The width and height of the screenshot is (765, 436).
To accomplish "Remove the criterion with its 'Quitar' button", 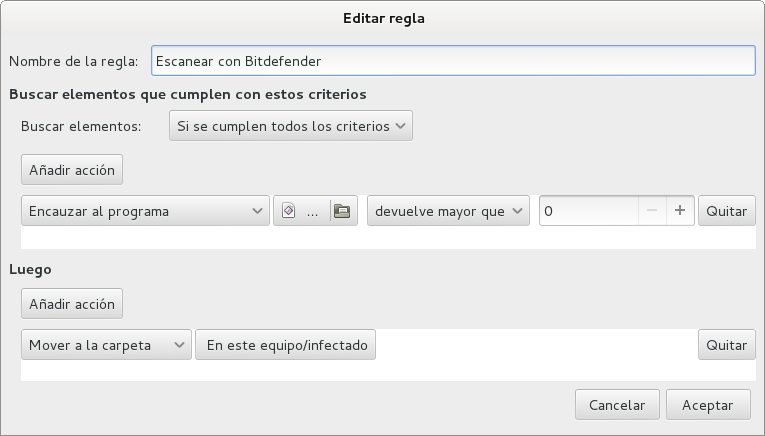I will coord(726,211).
